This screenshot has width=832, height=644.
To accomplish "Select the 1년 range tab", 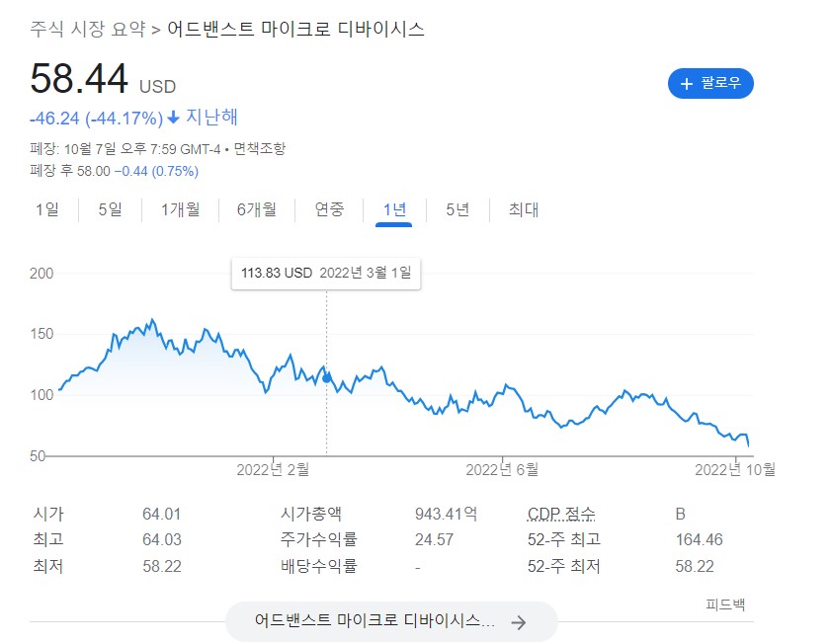I will tap(394, 210).
